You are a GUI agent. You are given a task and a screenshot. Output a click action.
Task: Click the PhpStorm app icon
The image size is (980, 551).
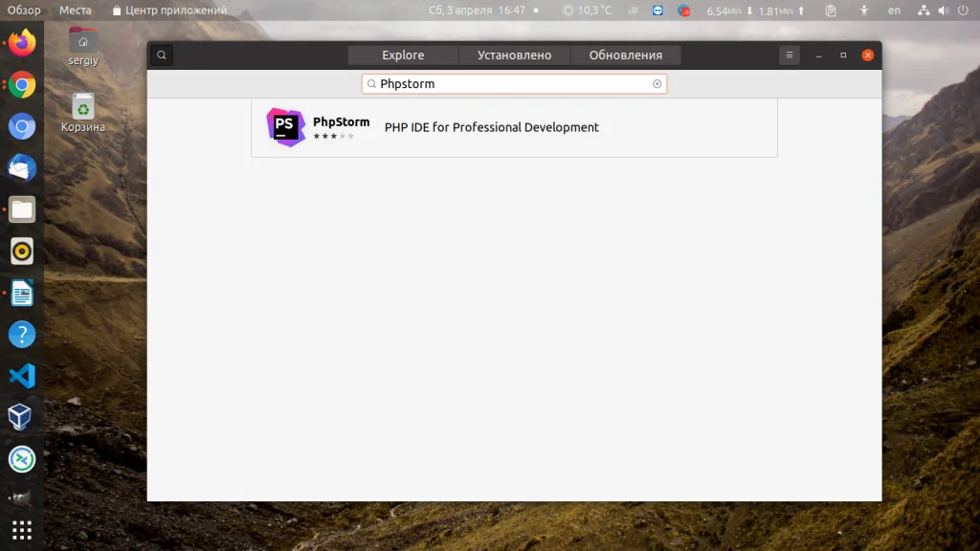click(x=283, y=126)
